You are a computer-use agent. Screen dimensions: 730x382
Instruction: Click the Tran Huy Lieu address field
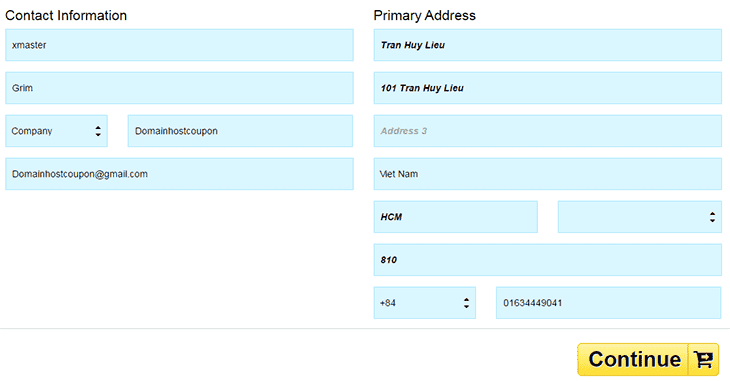point(548,45)
